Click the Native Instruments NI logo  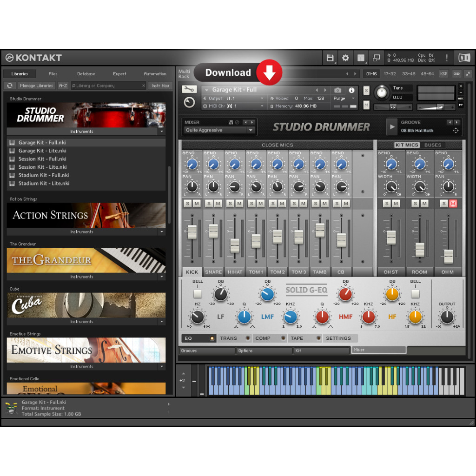coord(464,58)
